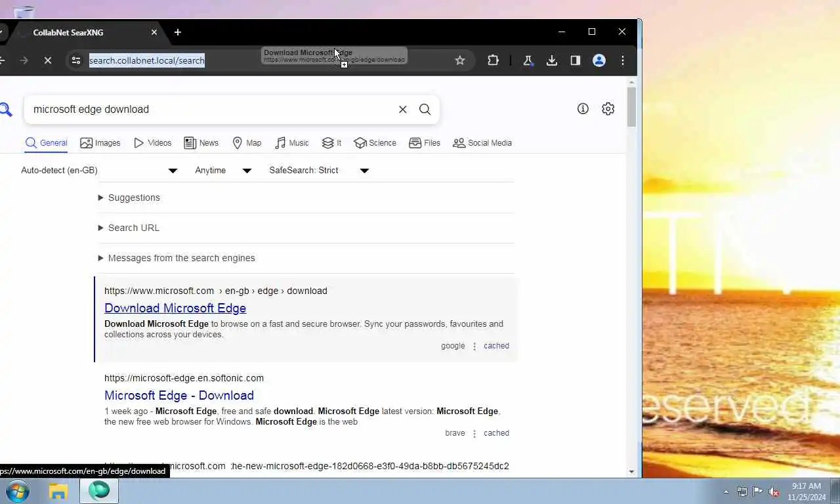
Task: Open Chrome Labs flask icon
Action: pos(528,60)
